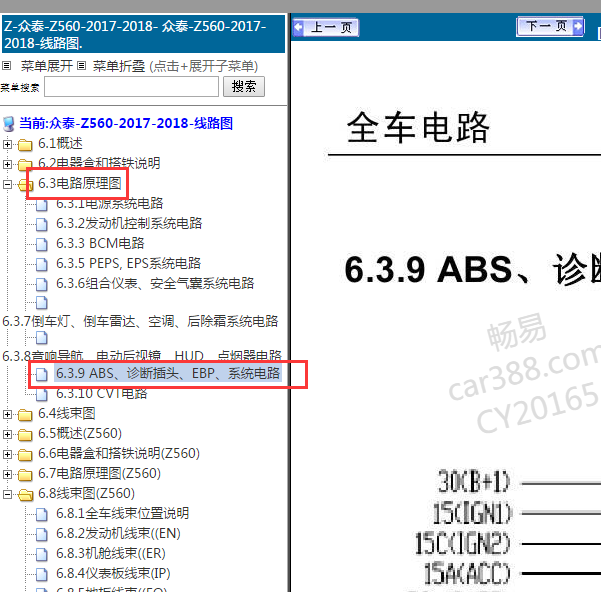Image resolution: width=601 pixels, height=592 pixels.
Task: Click the computer icon beside 当前:众泰
Action: [8, 124]
